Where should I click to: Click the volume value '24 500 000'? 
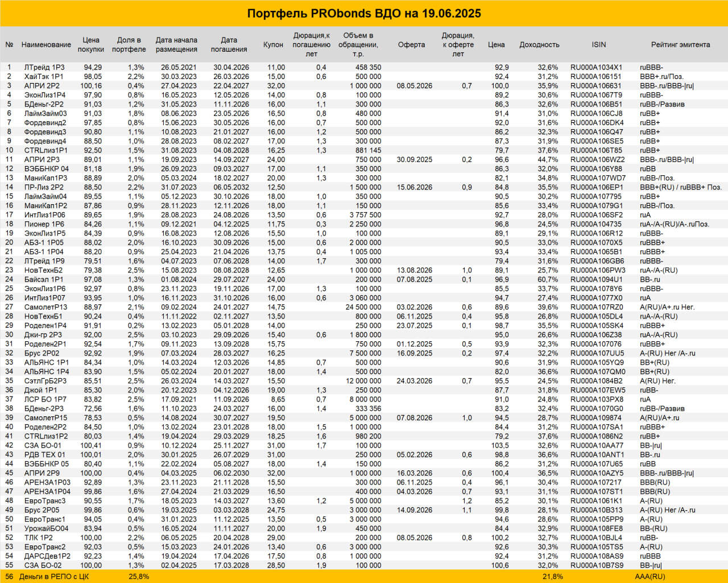click(x=363, y=307)
